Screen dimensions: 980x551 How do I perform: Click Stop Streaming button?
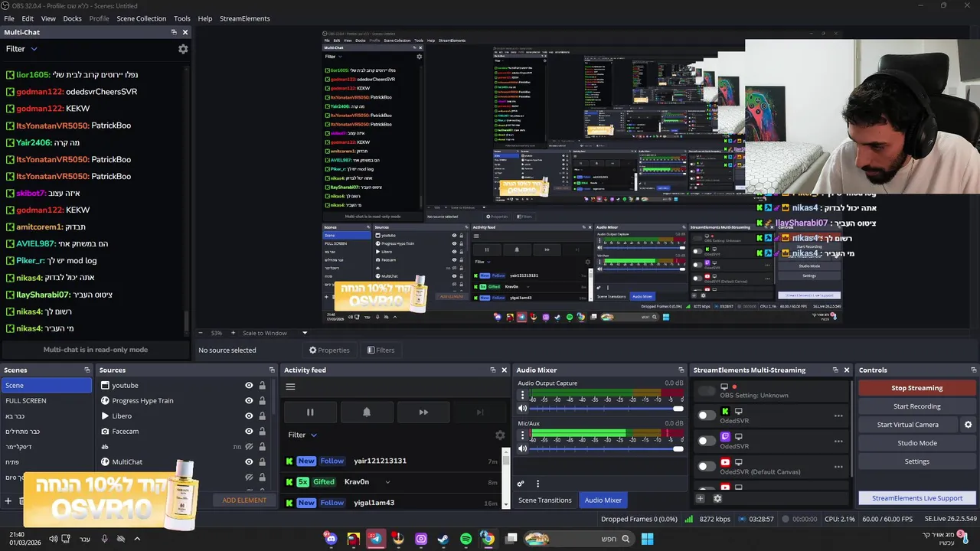(x=917, y=388)
